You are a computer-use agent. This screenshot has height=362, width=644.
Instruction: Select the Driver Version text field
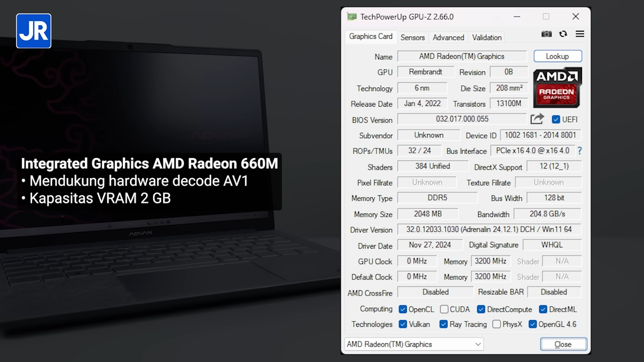(x=489, y=229)
